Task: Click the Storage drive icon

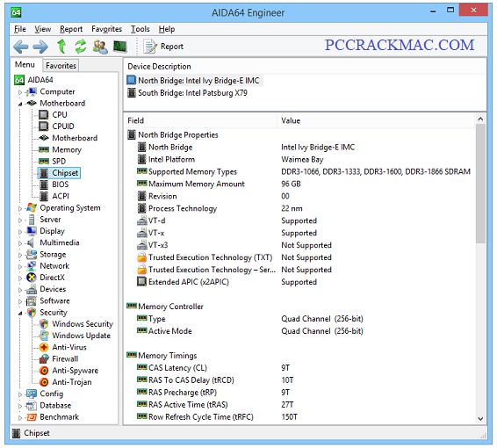Action: click(x=31, y=254)
